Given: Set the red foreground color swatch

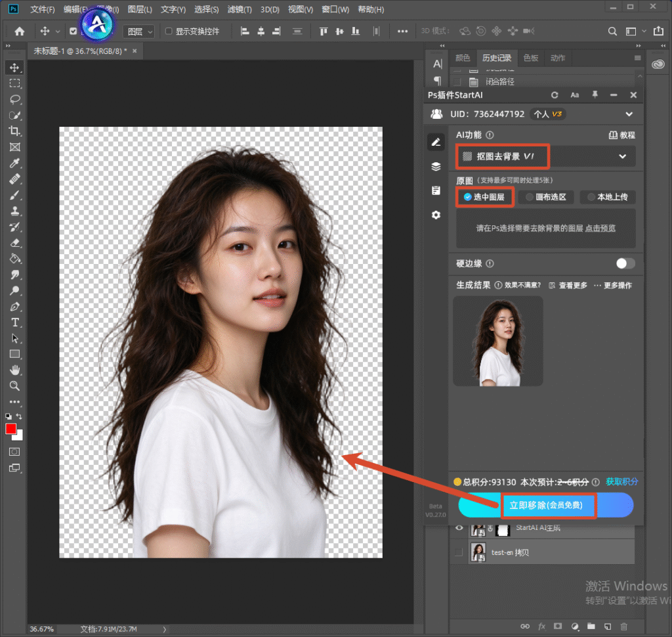Looking at the screenshot, I should point(10,429).
